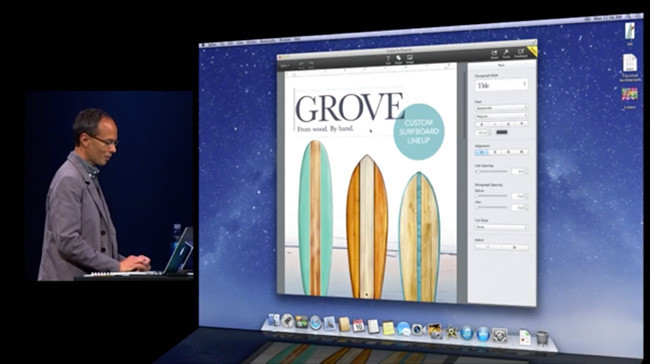Image resolution: width=650 pixels, height=364 pixels.
Task: Open the document icon beside Trash in Dock
Action: click(x=525, y=337)
